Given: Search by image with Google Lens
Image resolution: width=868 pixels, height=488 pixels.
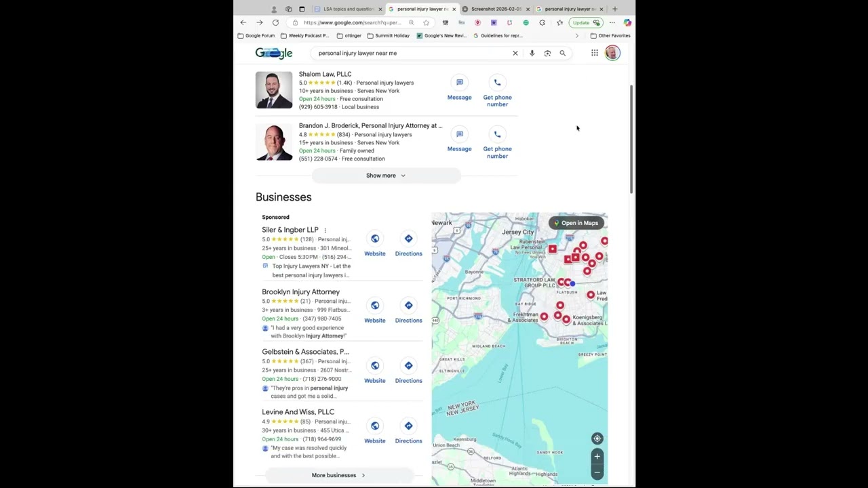Looking at the screenshot, I should [x=547, y=53].
